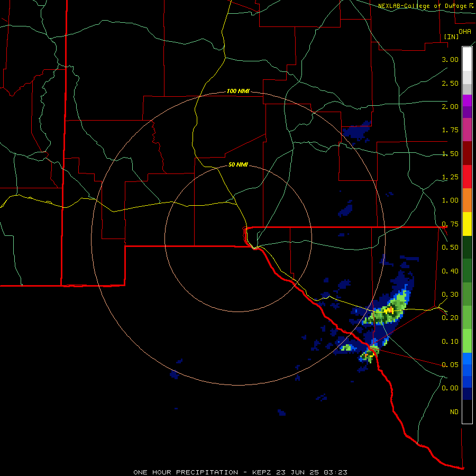Click the 1.00 legend value
This screenshot has width=476, height=476.
pos(450,200)
